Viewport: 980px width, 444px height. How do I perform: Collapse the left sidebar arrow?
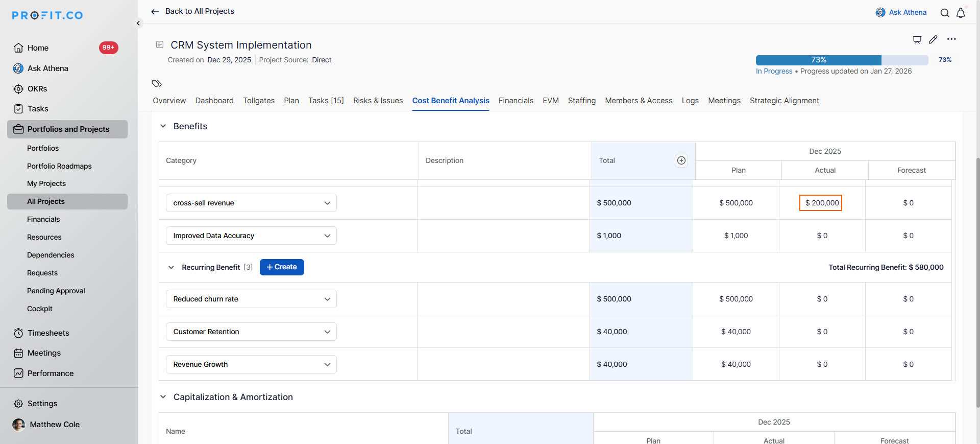coord(138,23)
